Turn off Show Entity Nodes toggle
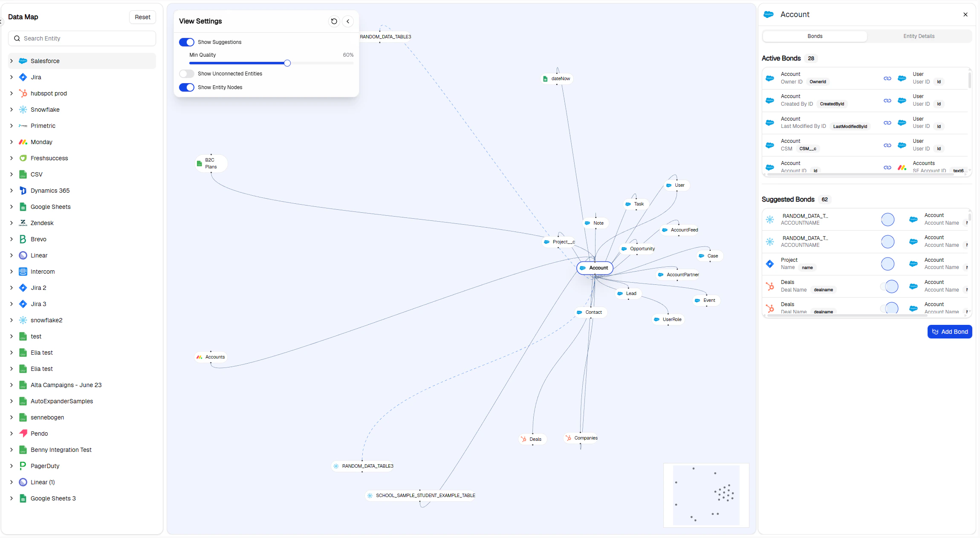 [x=187, y=87]
